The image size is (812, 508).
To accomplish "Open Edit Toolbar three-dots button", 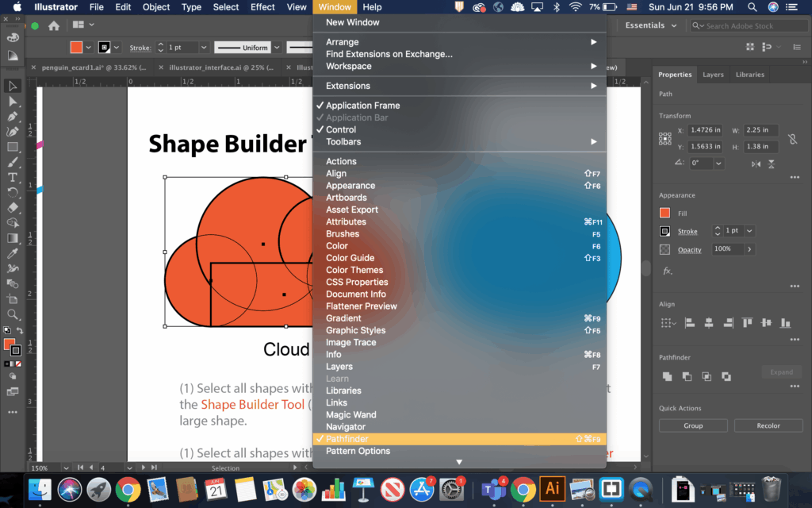I will 13,412.
